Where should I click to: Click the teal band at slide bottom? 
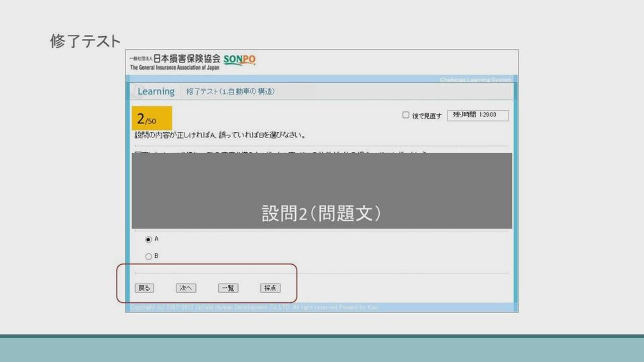(x=322, y=349)
